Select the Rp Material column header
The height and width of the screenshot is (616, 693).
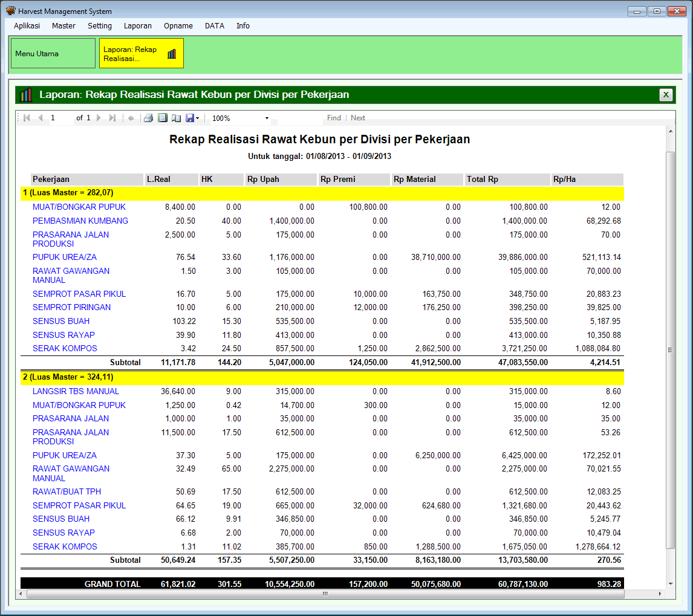[427, 179]
